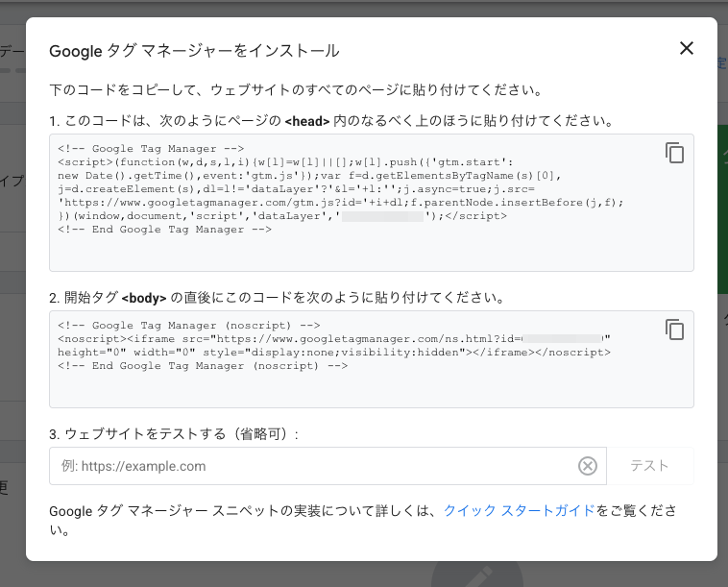Clear the website test URL field
728x587 pixels.
[588, 466]
